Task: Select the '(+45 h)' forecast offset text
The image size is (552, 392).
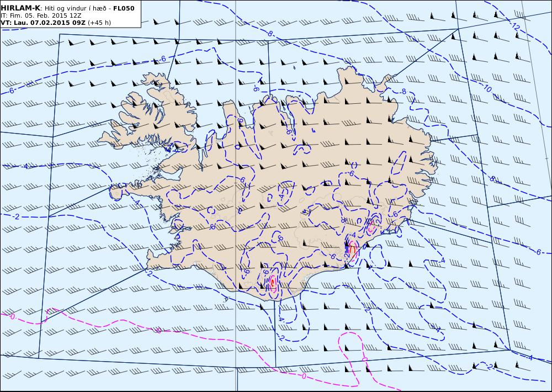Action: click(x=99, y=23)
